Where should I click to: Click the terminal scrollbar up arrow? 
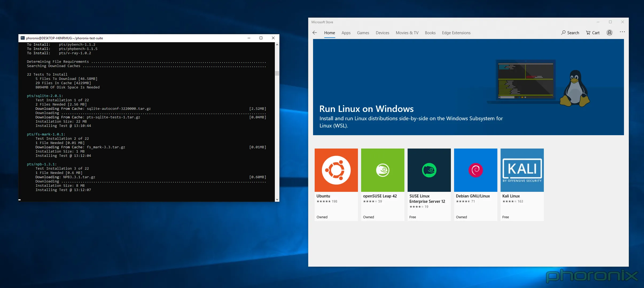click(277, 45)
